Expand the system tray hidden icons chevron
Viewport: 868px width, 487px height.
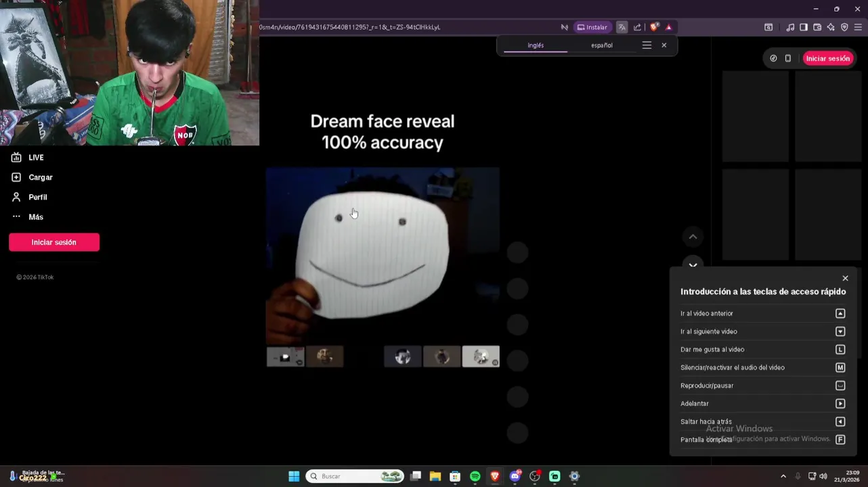(x=783, y=476)
